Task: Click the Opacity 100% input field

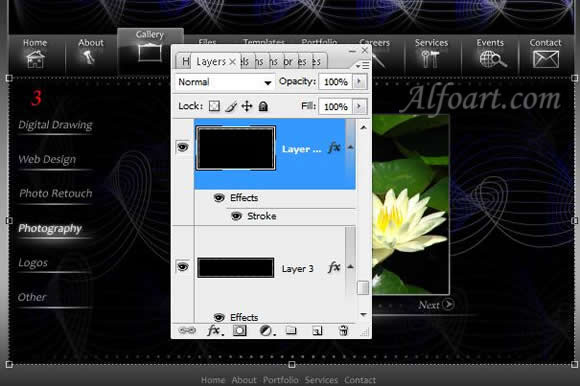Action: (335, 82)
